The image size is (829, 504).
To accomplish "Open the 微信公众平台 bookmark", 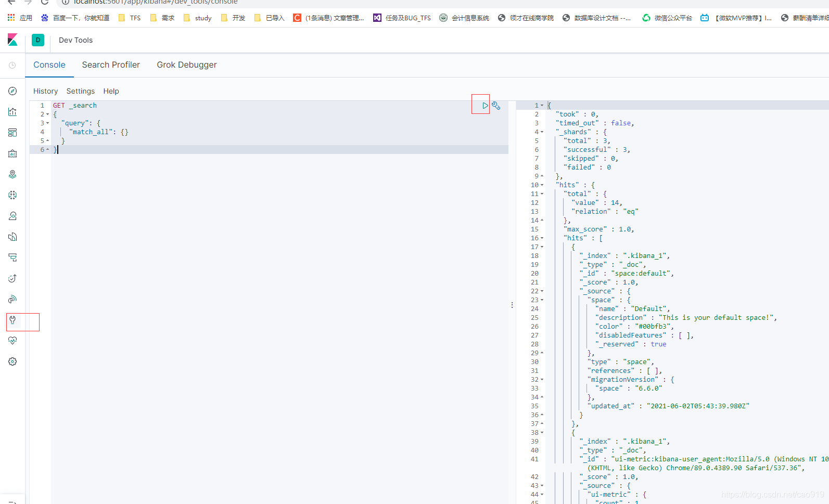I will pyautogui.click(x=667, y=18).
